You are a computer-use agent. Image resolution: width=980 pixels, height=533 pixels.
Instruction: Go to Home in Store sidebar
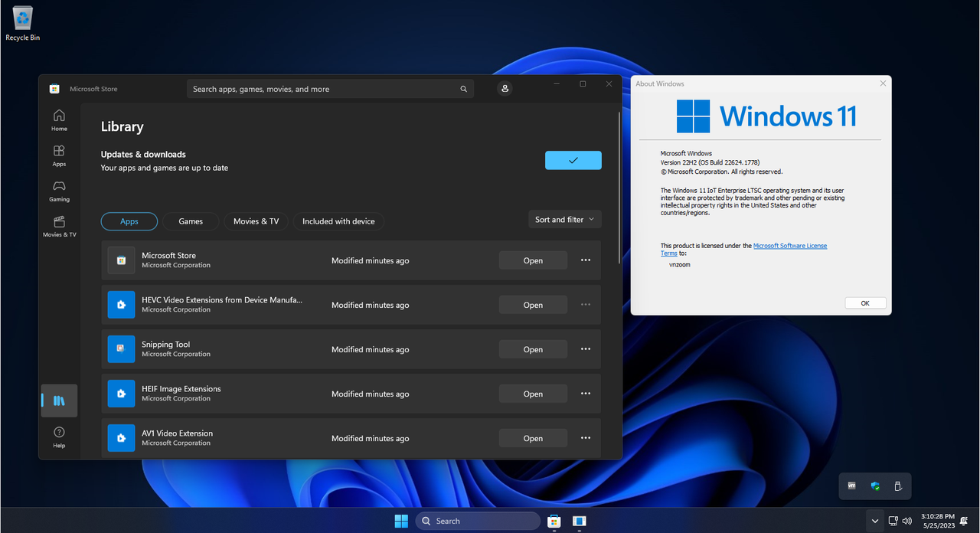[59, 119]
